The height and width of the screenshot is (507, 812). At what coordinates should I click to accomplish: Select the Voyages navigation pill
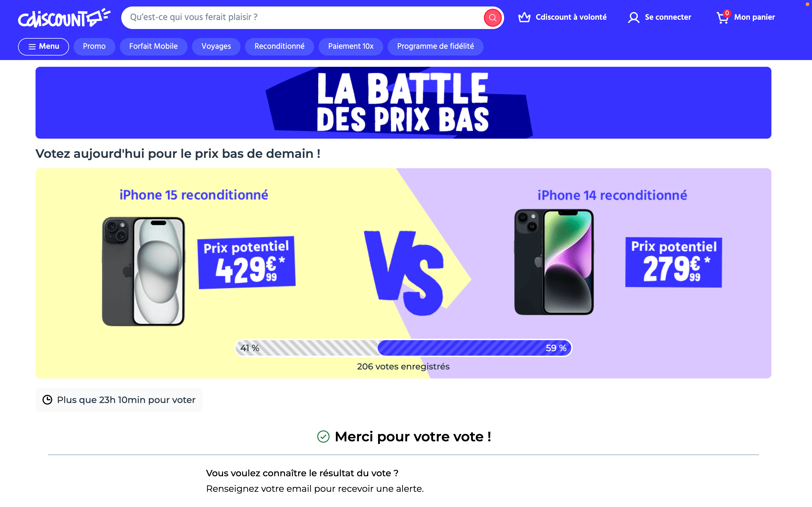[216, 46]
